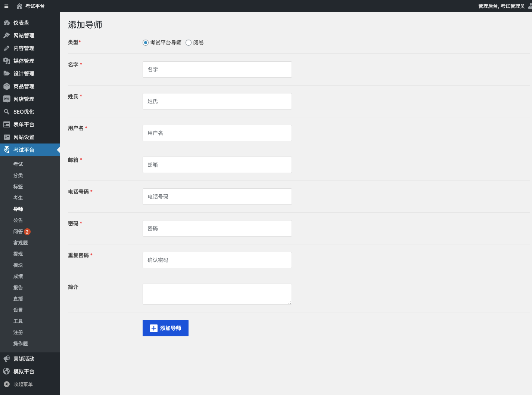Click the 简介 textarea box

[x=217, y=294]
